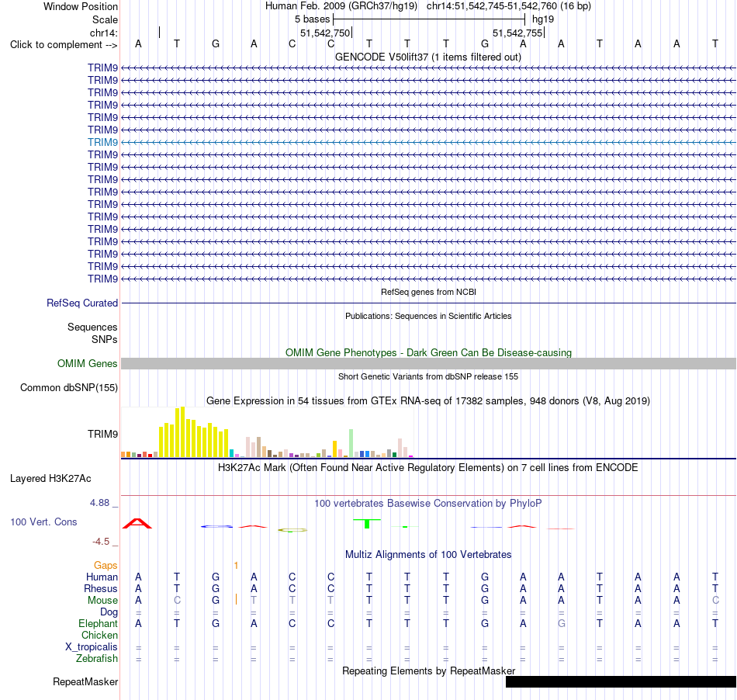Open the 'H3K27Ac Mark' ENCODE track title
The image size is (737, 700).
pos(428,468)
